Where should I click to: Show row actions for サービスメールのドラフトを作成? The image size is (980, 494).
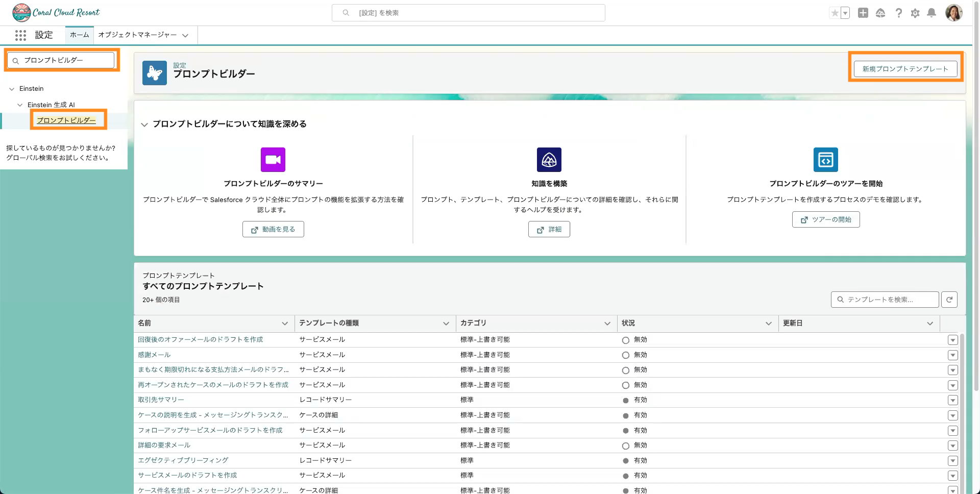click(952, 476)
